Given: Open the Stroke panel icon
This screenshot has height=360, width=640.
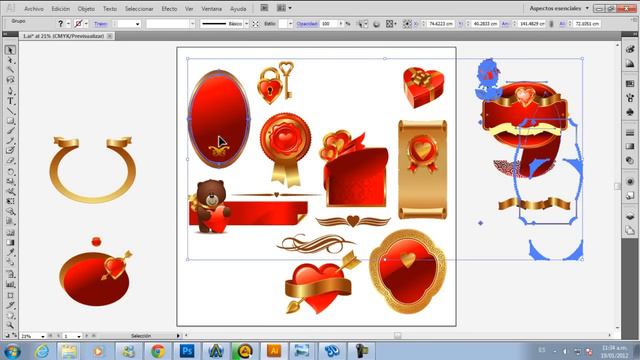Looking at the screenshot, I should pos(630,133).
